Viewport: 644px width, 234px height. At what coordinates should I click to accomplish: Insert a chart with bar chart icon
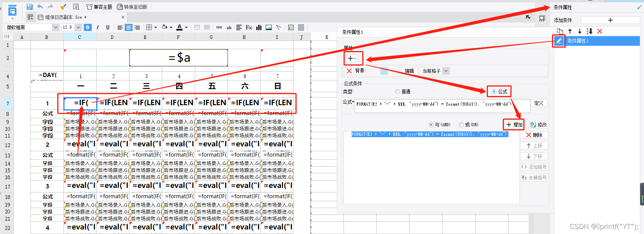pos(259,27)
